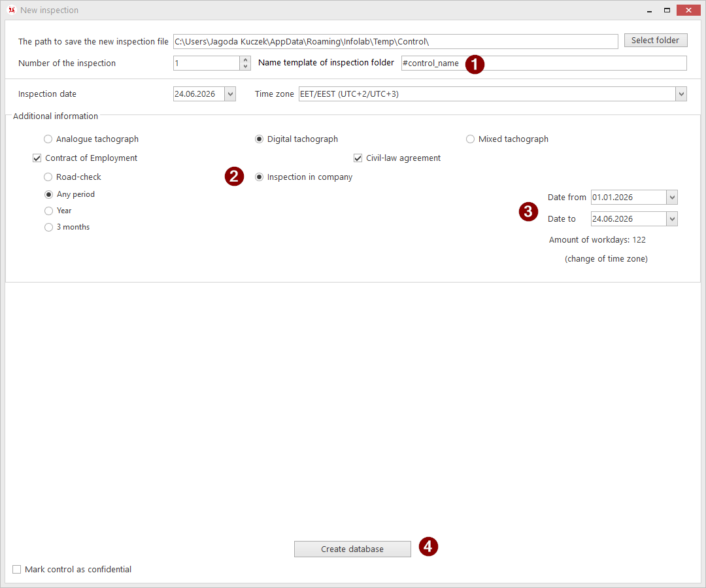The width and height of the screenshot is (706, 588).
Task: Close the New inspection window
Action: [x=688, y=10]
